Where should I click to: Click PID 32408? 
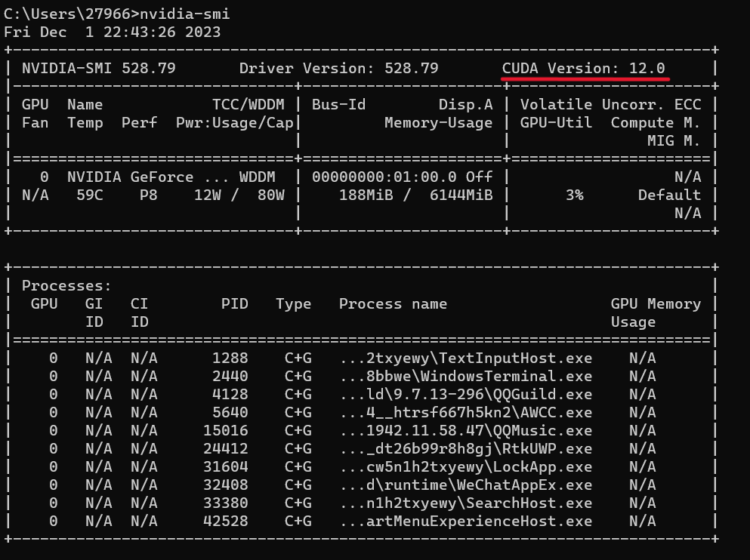click(x=226, y=485)
